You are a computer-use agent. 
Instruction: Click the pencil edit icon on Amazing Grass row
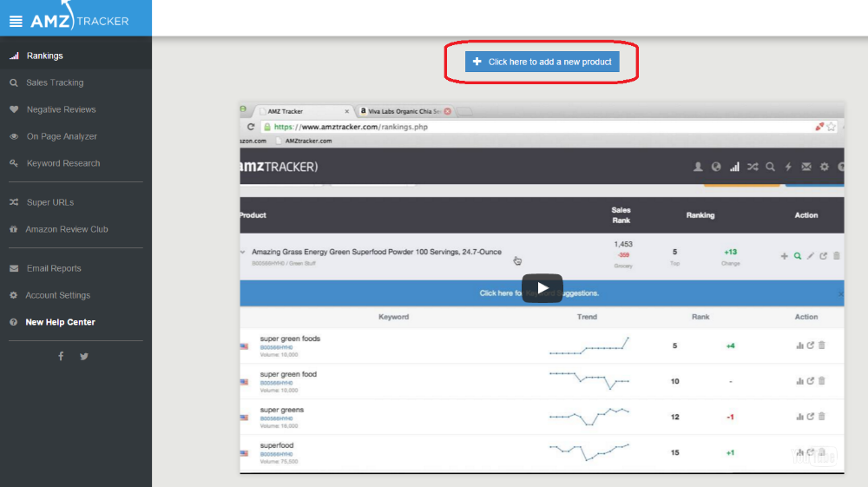811,256
